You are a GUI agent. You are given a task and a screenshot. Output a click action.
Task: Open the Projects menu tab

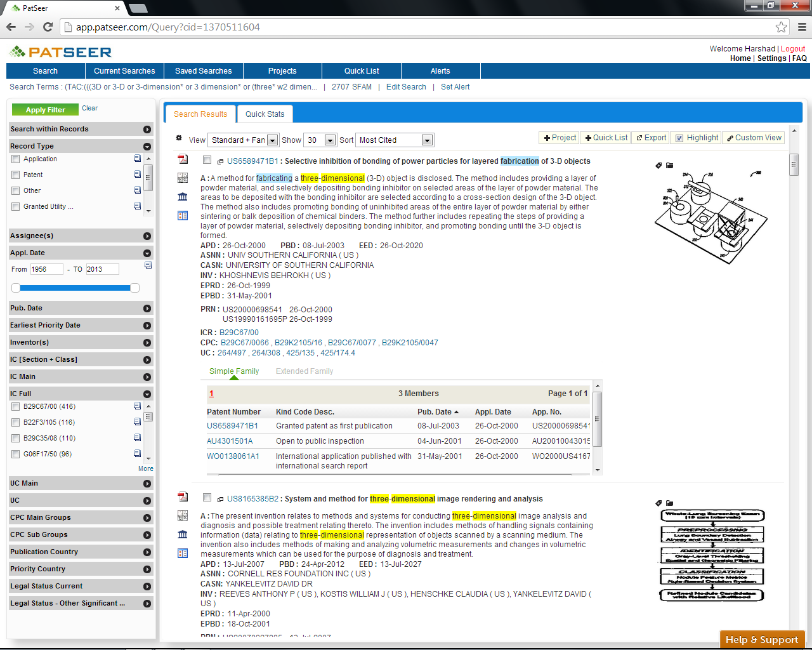(282, 71)
